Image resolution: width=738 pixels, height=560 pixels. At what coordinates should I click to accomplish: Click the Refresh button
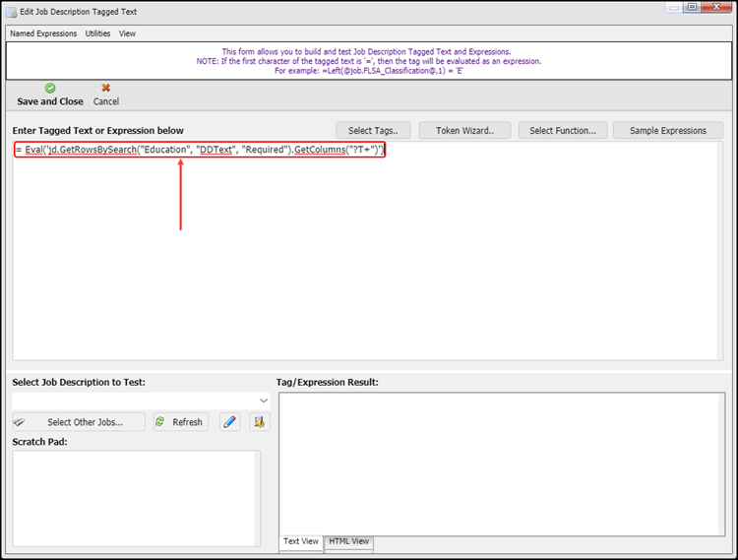pos(179,422)
